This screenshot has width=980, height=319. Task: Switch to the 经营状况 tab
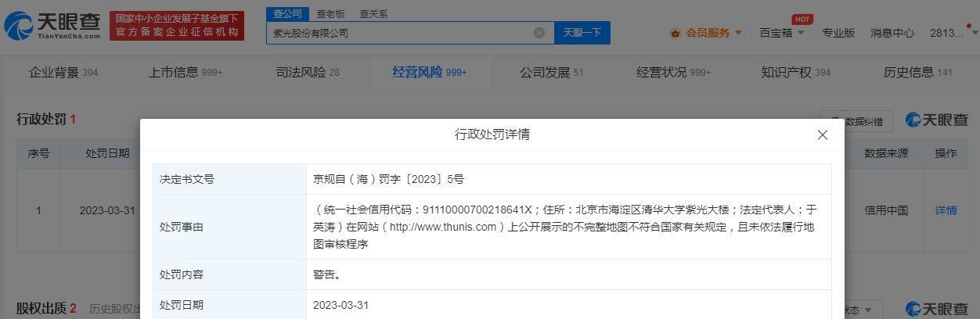[674, 73]
